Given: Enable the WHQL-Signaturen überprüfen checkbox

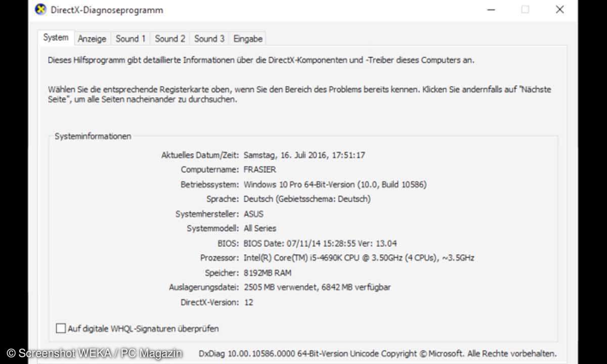Looking at the screenshot, I should pyautogui.click(x=61, y=329).
